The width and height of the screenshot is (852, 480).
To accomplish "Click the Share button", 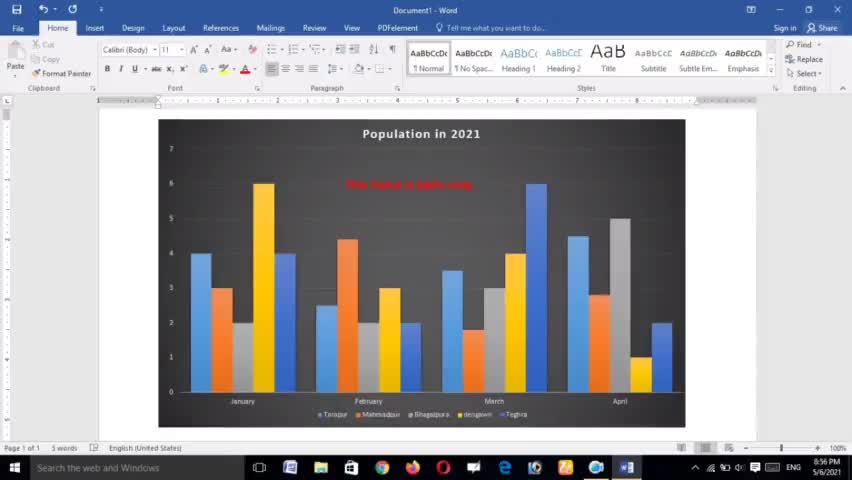I will pos(822,28).
